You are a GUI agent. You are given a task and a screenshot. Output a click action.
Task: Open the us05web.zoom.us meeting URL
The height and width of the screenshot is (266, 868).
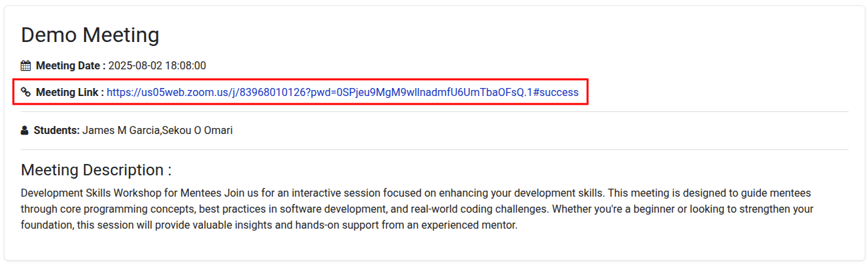[x=343, y=92]
